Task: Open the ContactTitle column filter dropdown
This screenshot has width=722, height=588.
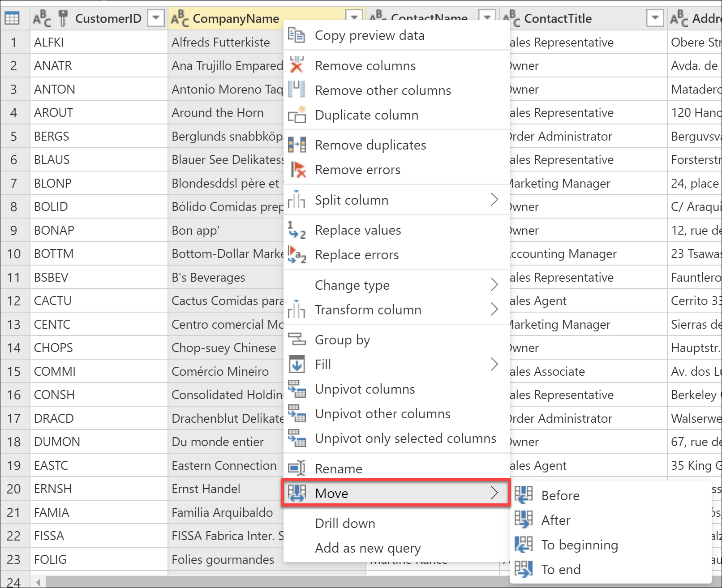Action: pos(655,18)
